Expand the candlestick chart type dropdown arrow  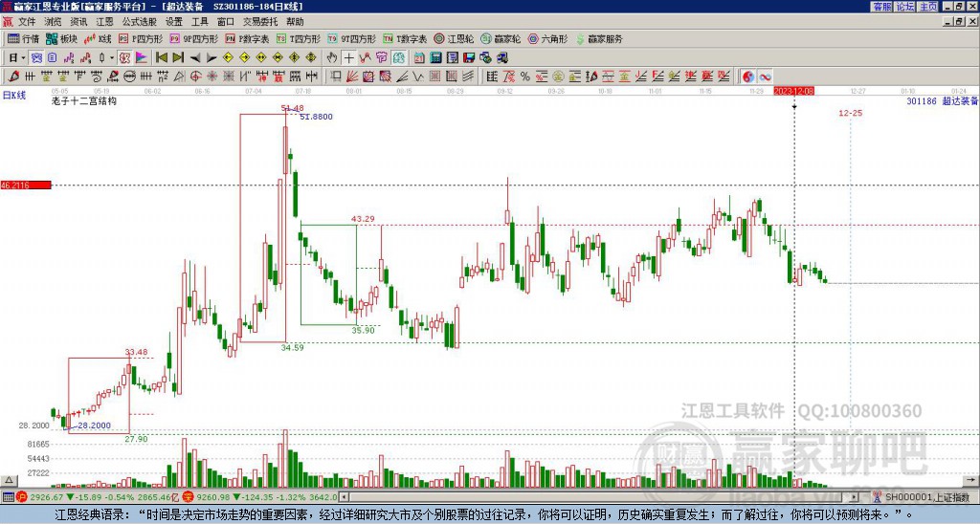point(112,58)
